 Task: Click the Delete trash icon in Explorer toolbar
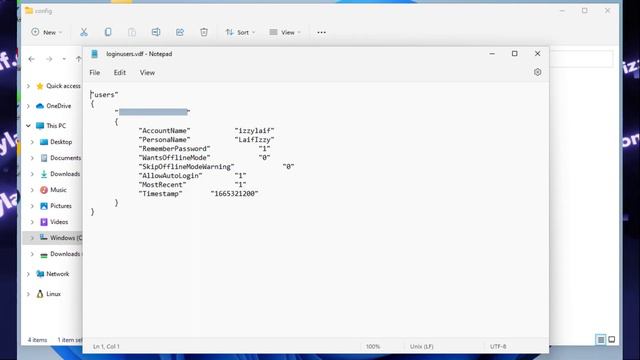[204, 32]
